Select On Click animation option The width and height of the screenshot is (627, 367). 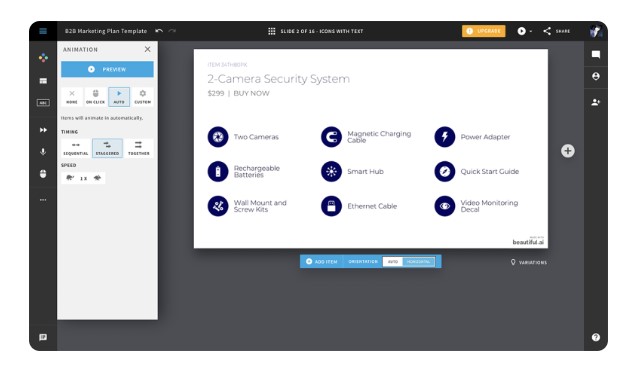pos(96,97)
